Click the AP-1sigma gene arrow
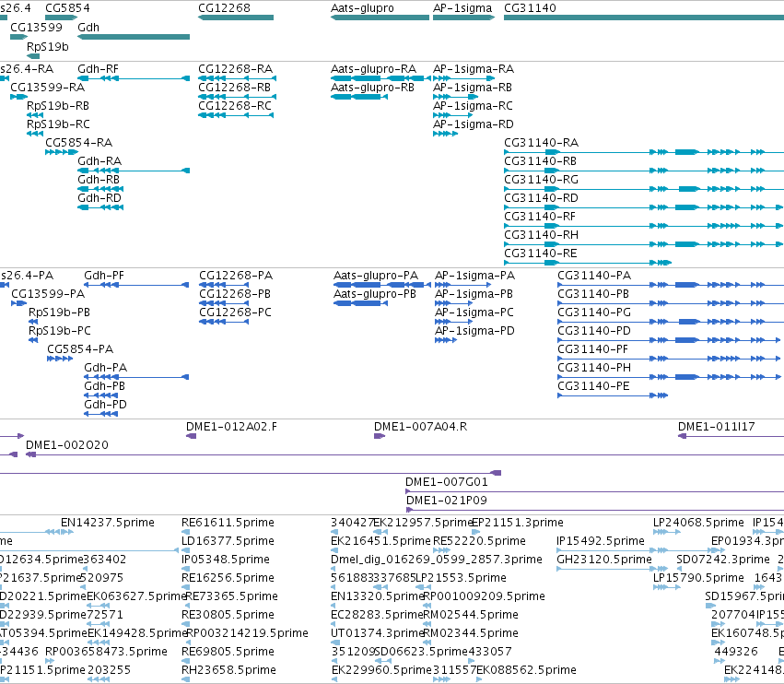 pos(463,18)
